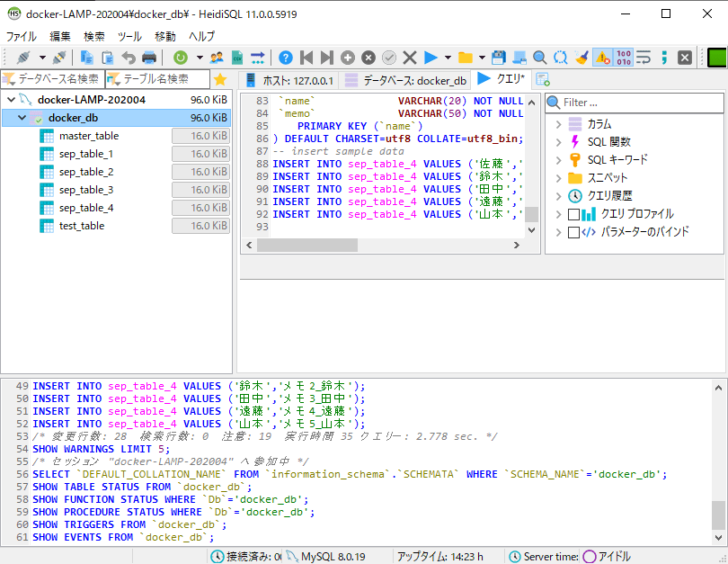728x564 pixels.
Task: Click the save as snippet icon
Action: [x=519, y=58]
